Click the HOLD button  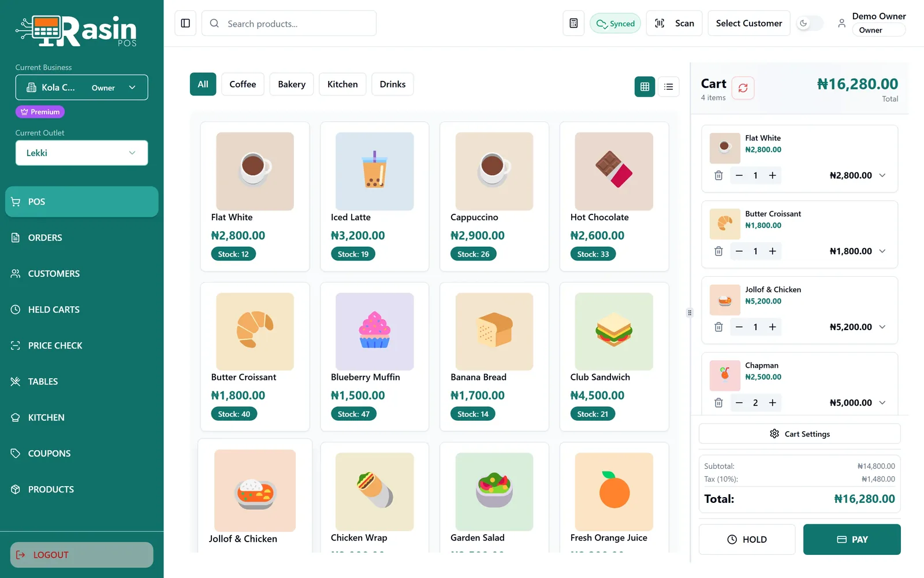747,539
